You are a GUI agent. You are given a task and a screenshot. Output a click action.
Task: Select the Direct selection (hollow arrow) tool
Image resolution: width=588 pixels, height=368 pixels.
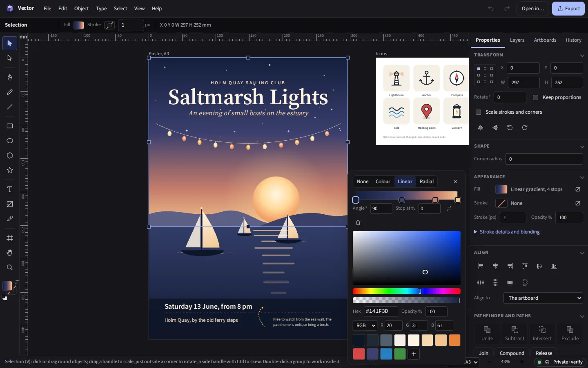point(10,58)
